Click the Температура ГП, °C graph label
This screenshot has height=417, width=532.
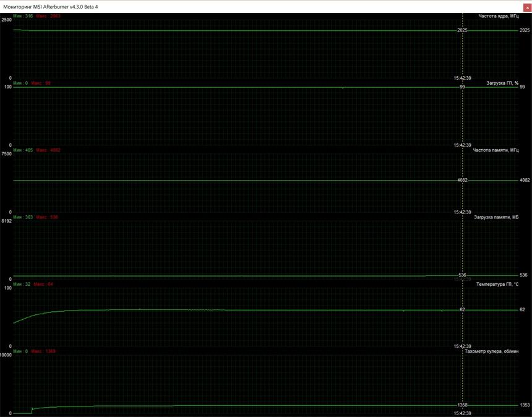tap(497, 284)
